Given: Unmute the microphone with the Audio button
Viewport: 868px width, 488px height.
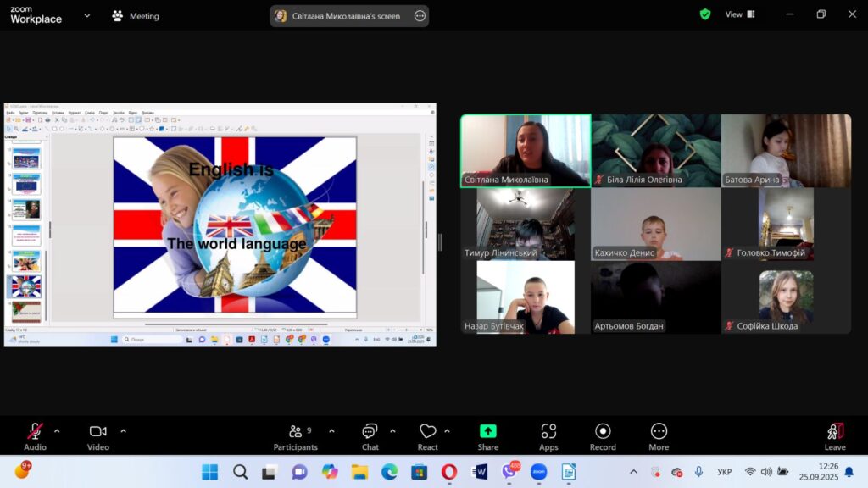Looking at the screenshot, I should [x=35, y=436].
